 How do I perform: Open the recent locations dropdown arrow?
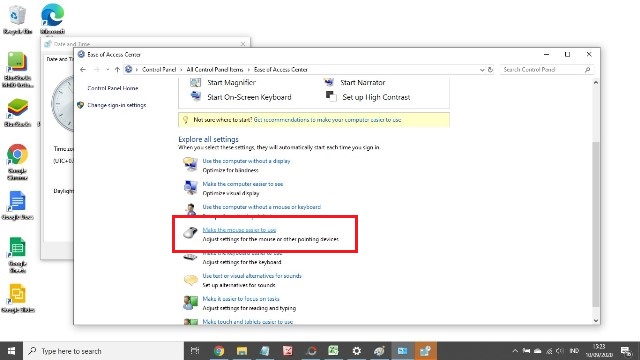tap(107, 70)
